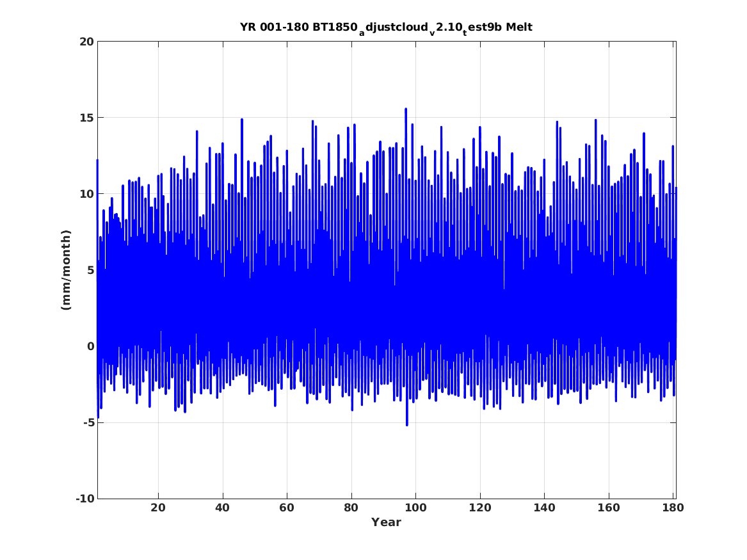Click the x-axis tick value 60
This screenshot has height=560, width=747.
(287, 508)
